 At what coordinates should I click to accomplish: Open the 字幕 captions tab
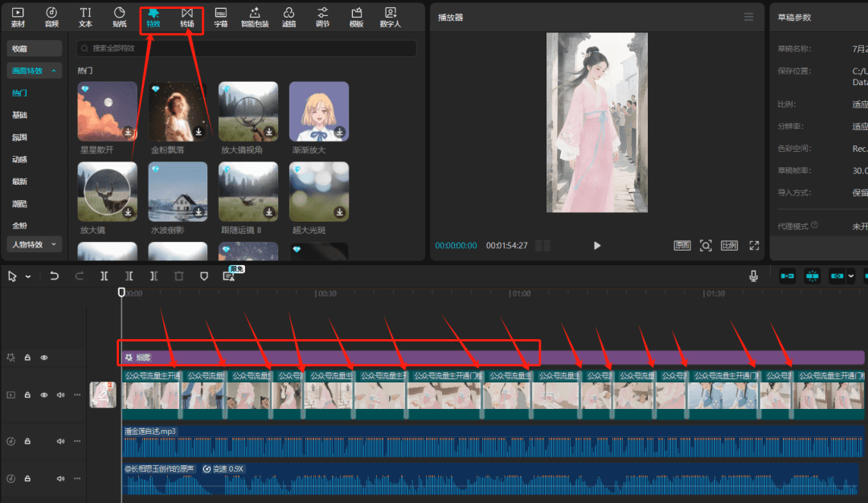(x=221, y=17)
